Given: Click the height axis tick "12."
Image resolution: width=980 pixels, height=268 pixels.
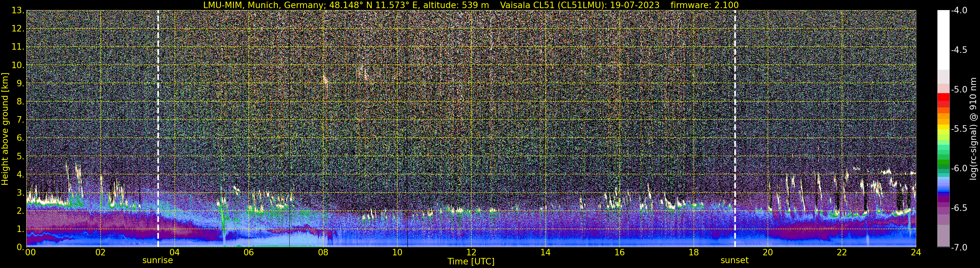Looking at the screenshot, I should point(18,29).
